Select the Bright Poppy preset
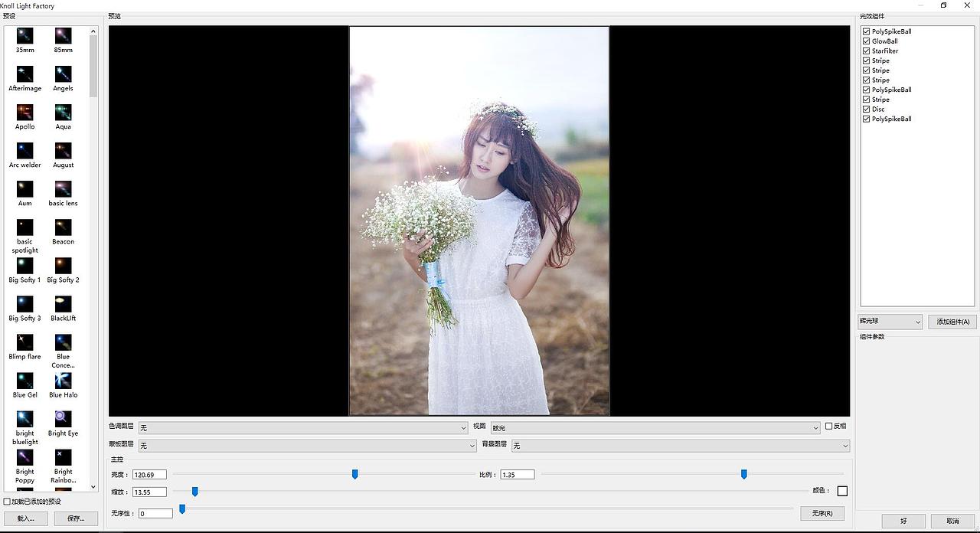The width and height of the screenshot is (980, 533). point(24,457)
